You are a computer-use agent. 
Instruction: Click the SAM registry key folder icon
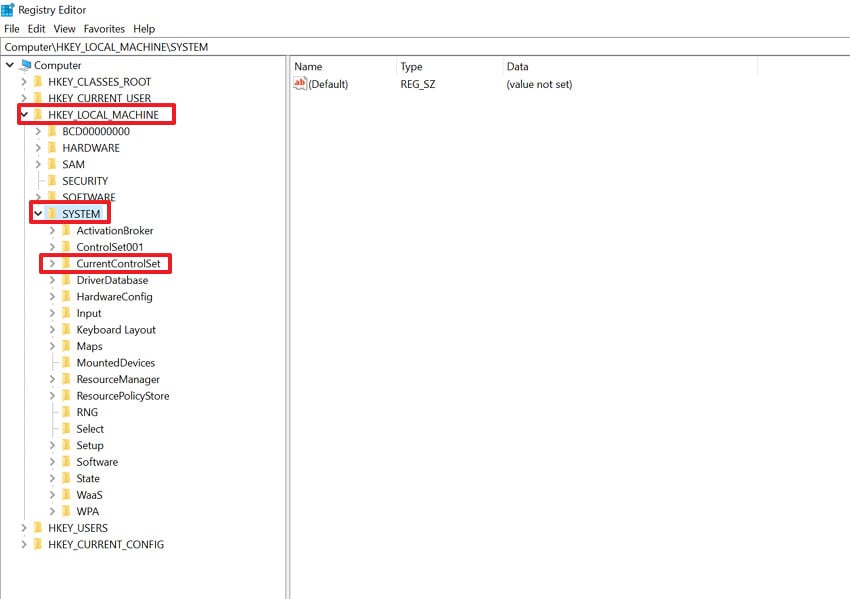(x=54, y=164)
